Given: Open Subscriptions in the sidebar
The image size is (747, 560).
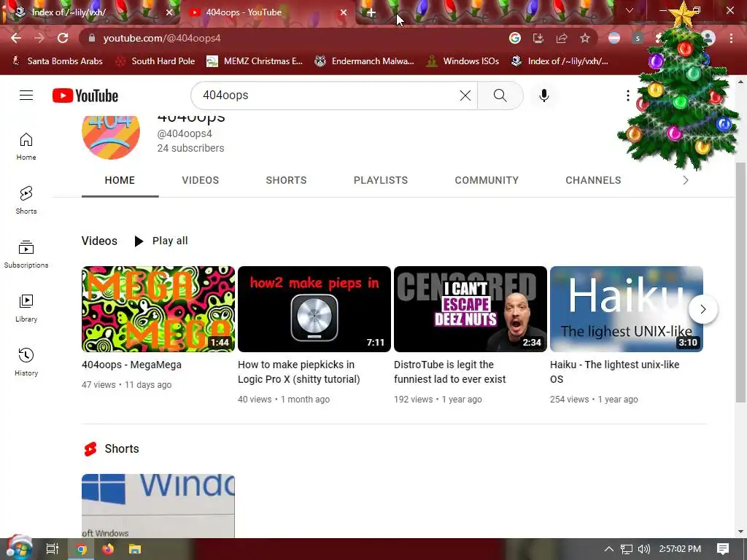Looking at the screenshot, I should tap(26, 254).
